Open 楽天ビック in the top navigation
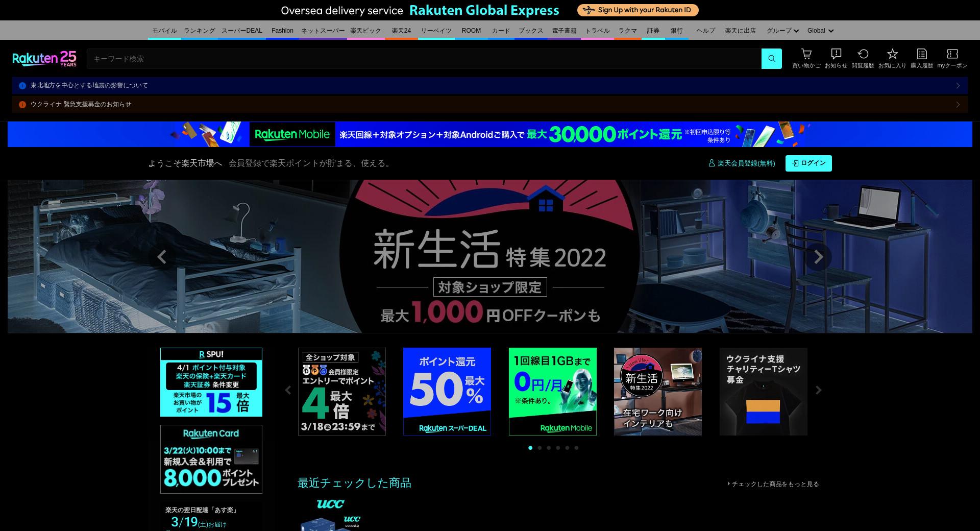 click(x=365, y=31)
